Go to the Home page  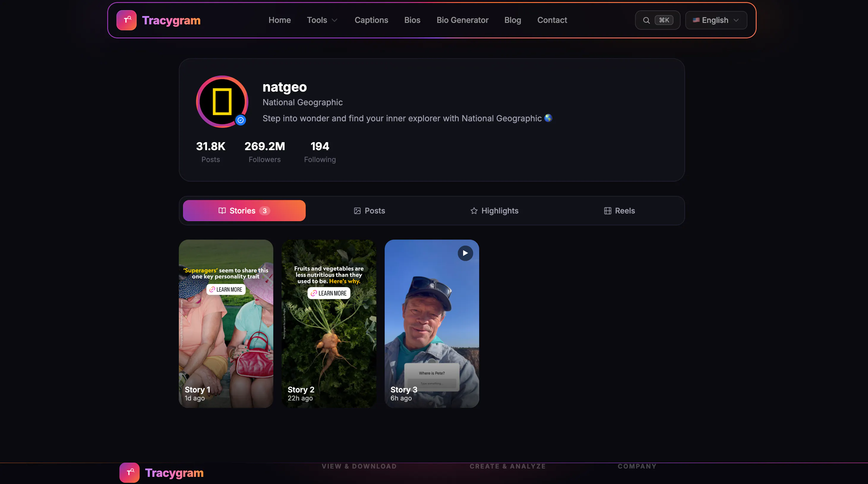[x=279, y=20]
